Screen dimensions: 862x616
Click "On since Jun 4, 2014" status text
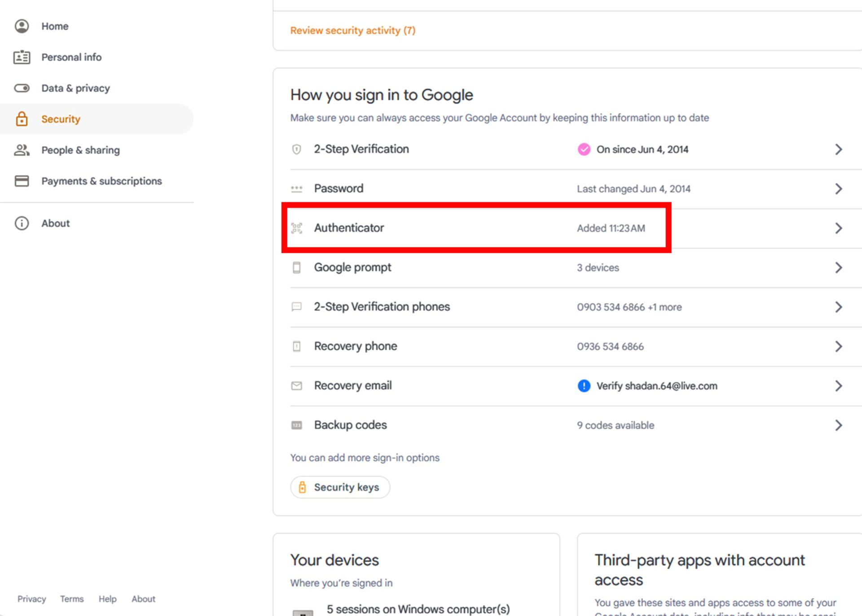click(642, 149)
